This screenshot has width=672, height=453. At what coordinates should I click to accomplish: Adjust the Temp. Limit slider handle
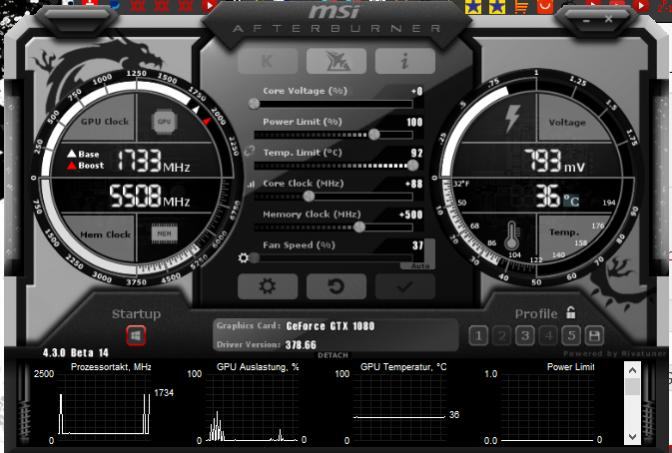tap(413, 165)
